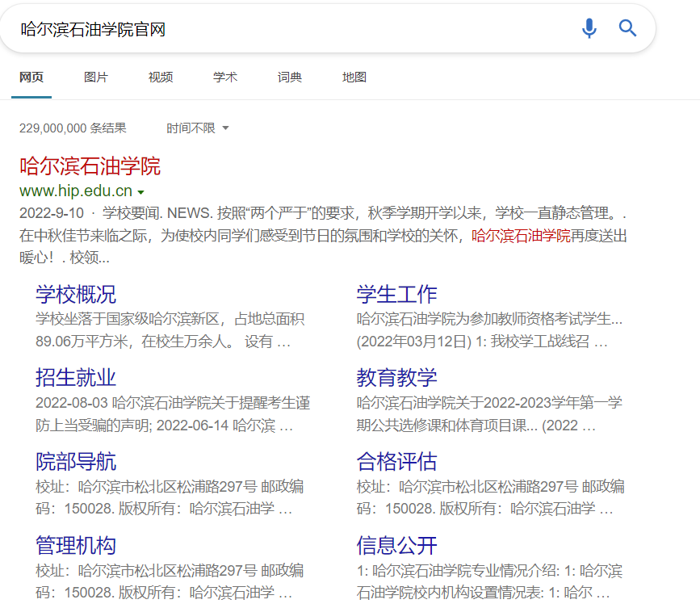The height and width of the screenshot is (608, 700).
Task: Open the 教育教学 sitelink
Action: (396, 378)
